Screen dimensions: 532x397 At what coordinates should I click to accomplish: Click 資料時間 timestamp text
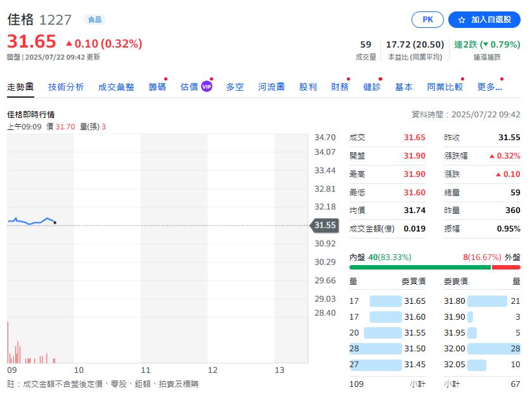click(466, 115)
